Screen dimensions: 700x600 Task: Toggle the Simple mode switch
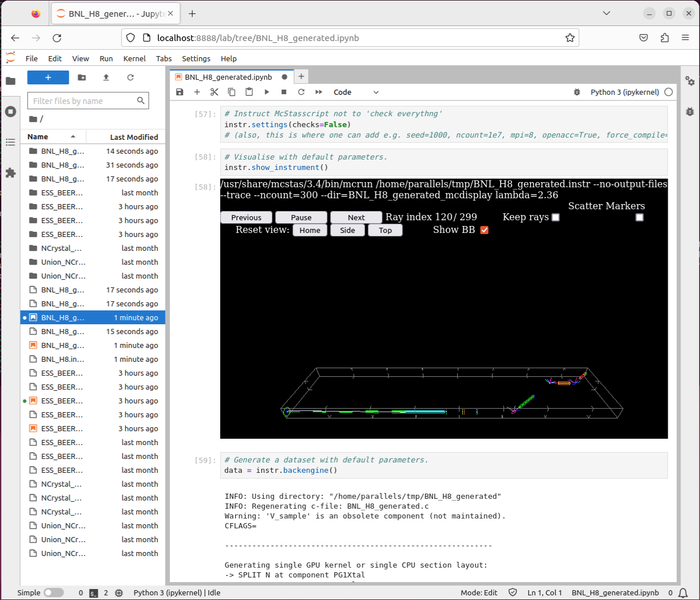53,592
